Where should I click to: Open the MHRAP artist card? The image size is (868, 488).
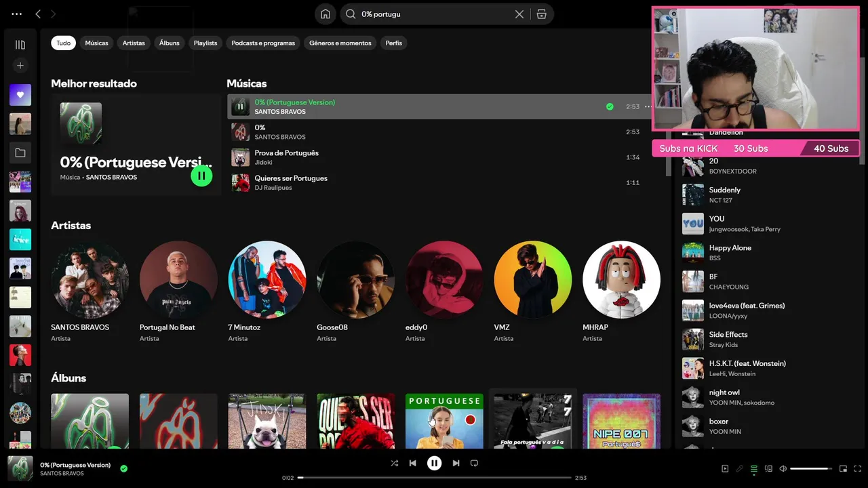[621, 291]
